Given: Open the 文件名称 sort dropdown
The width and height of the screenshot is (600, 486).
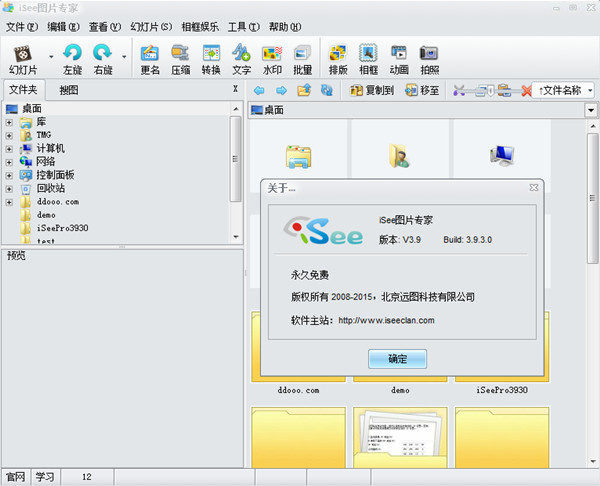Looking at the screenshot, I should (x=565, y=90).
